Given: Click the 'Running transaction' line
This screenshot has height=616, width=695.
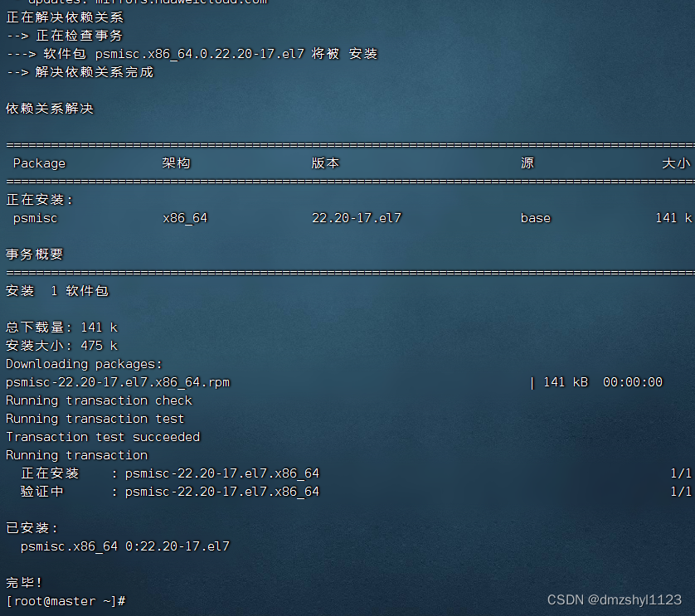Looking at the screenshot, I should [x=76, y=455].
